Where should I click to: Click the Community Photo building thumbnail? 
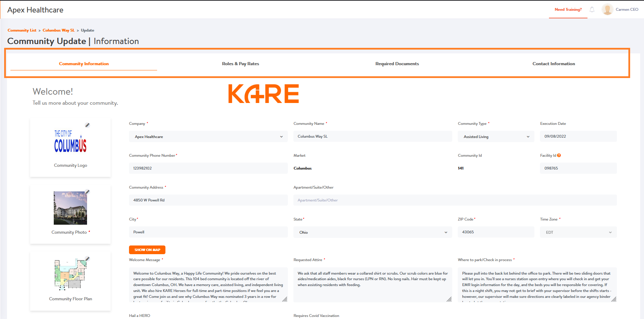point(70,208)
